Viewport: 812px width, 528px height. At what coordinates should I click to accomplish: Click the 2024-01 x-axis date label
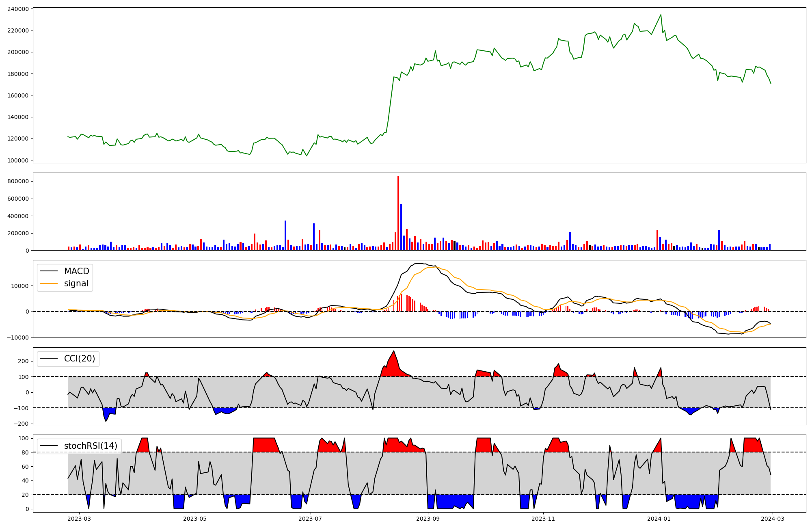pyautogui.click(x=659, y=519)
